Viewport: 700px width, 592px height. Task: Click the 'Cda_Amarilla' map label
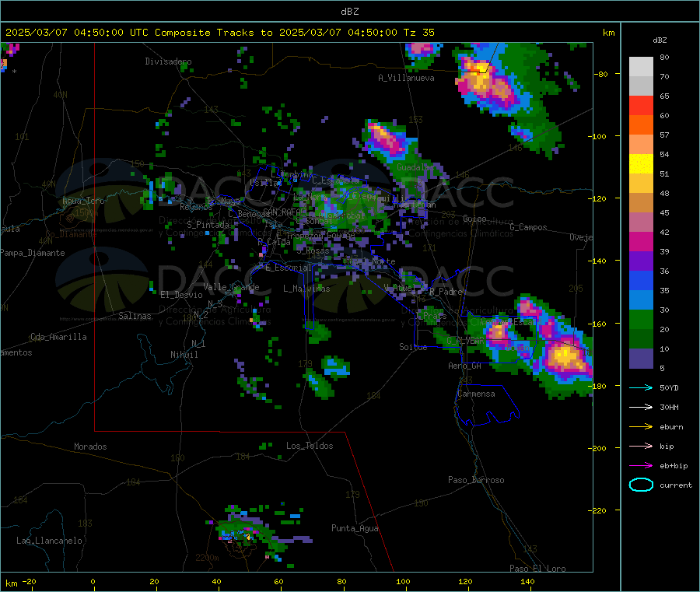tap(58, 337)
